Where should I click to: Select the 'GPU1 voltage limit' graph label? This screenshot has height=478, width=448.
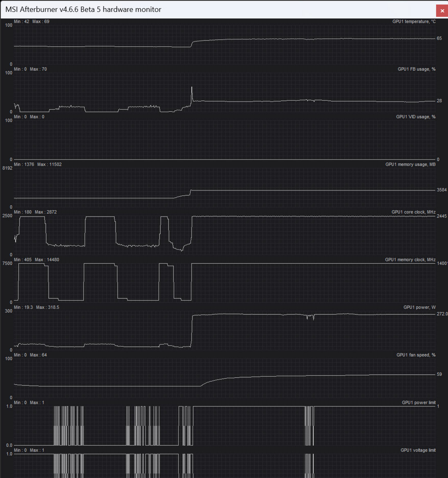point(418,450)
